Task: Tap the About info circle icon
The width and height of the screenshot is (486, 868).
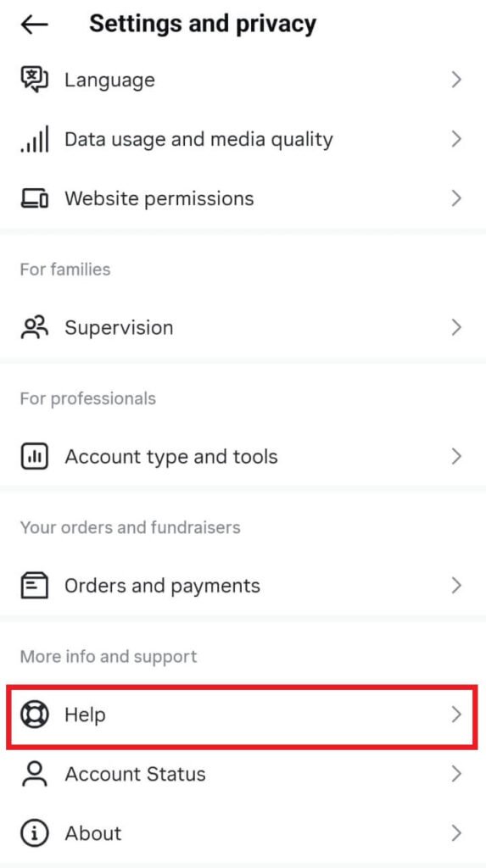Action: click(35, 832)
